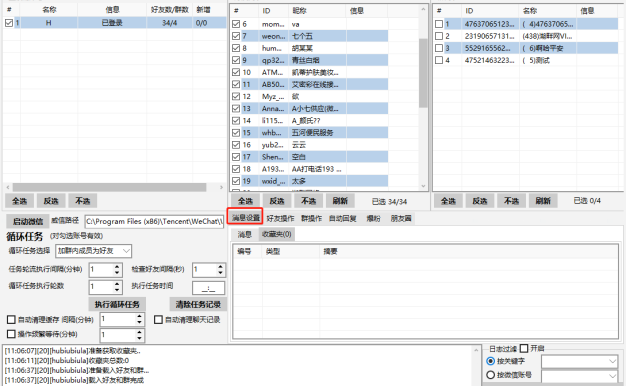Enable 操作频繁等待(分钟) checkbox

(11, 334)
